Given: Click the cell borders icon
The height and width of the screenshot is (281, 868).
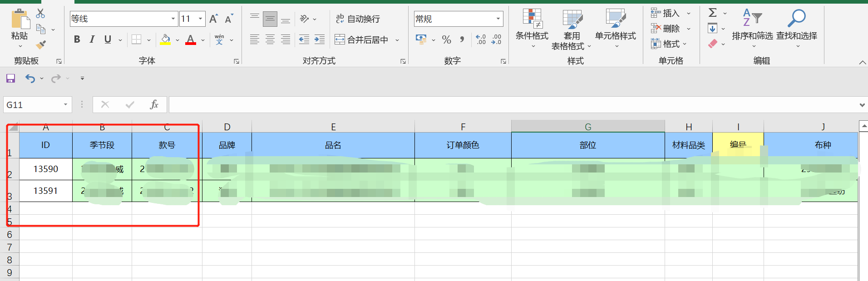Looking at the screenshot, I should [136, 39].
